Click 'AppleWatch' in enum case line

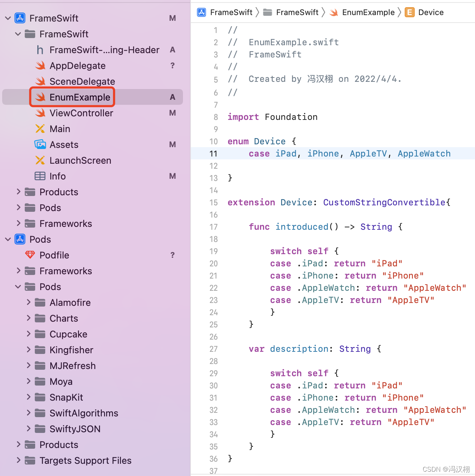[x=424, y=154]
